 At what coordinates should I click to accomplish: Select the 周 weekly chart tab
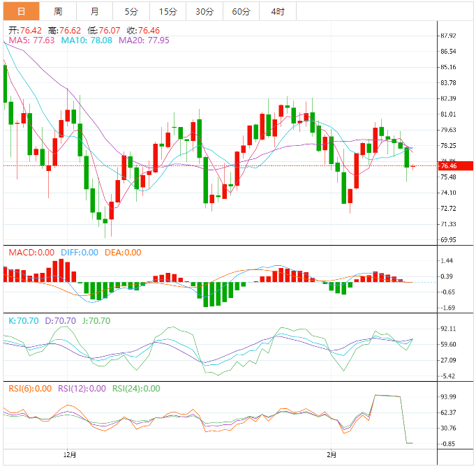coord(57,12)
